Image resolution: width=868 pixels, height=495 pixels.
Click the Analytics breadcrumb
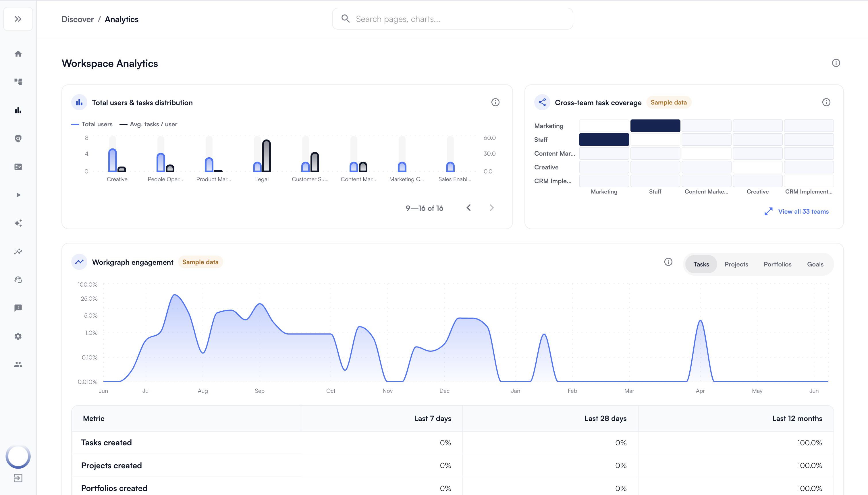point(121,19)
